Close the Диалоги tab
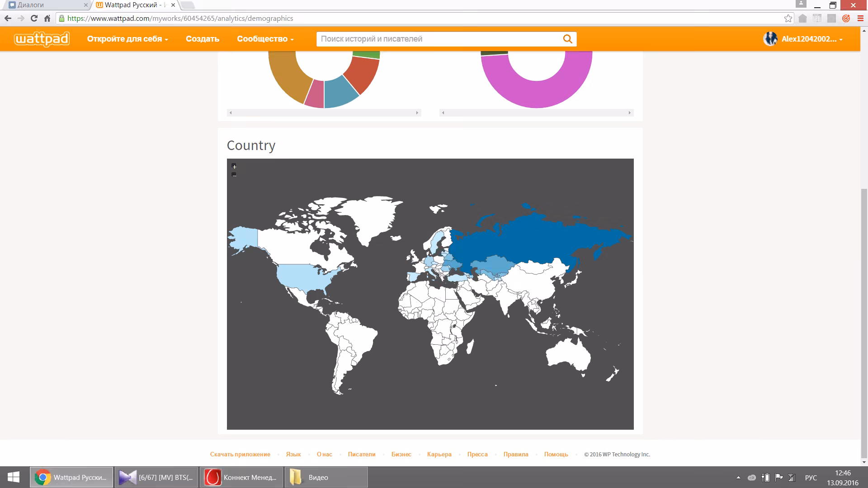This screenshot has height=488, width=868. [86, 5]
